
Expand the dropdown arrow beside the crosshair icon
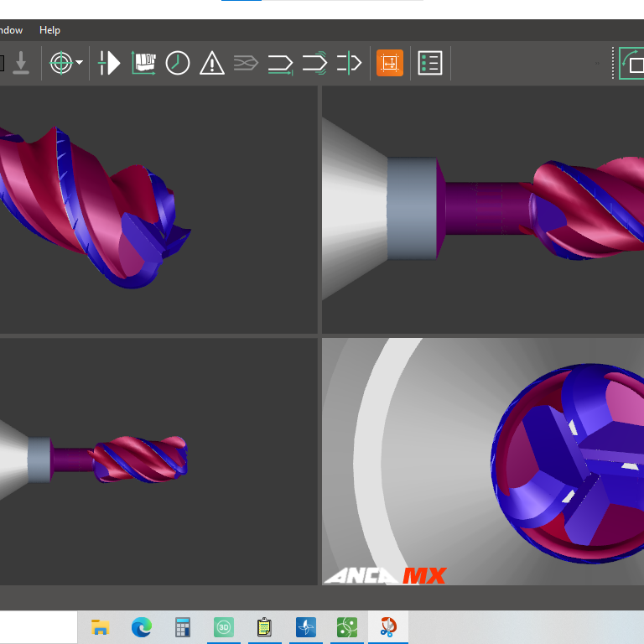pos(80,63)
